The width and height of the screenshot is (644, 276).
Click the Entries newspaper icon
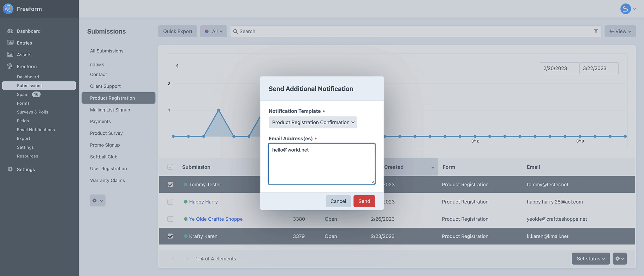click(10, 43)
